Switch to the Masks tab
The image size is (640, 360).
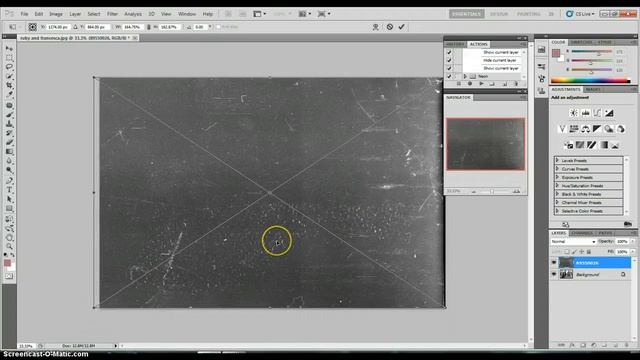(593, 89)
